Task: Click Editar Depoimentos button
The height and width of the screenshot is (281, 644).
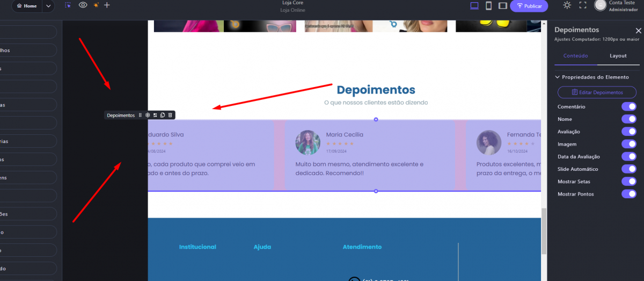Action: pos(597,92)
